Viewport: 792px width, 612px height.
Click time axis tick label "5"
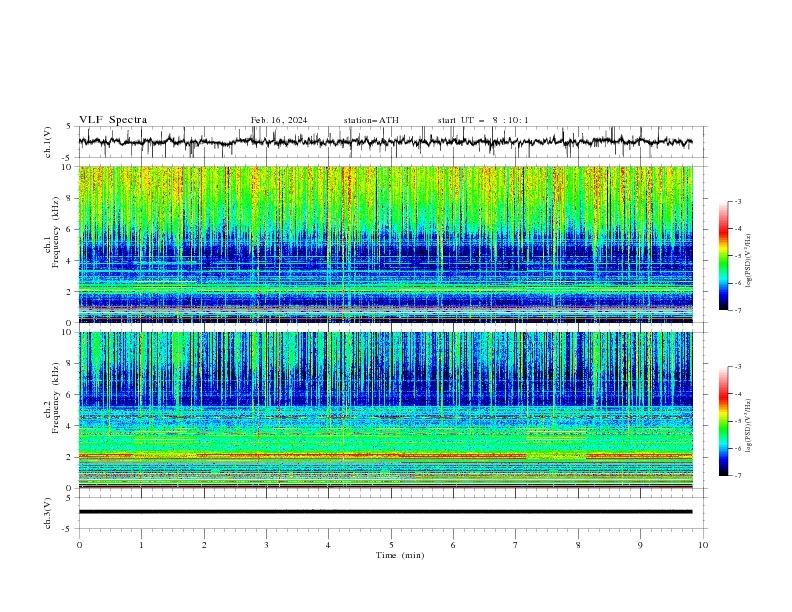click(391, 545)
